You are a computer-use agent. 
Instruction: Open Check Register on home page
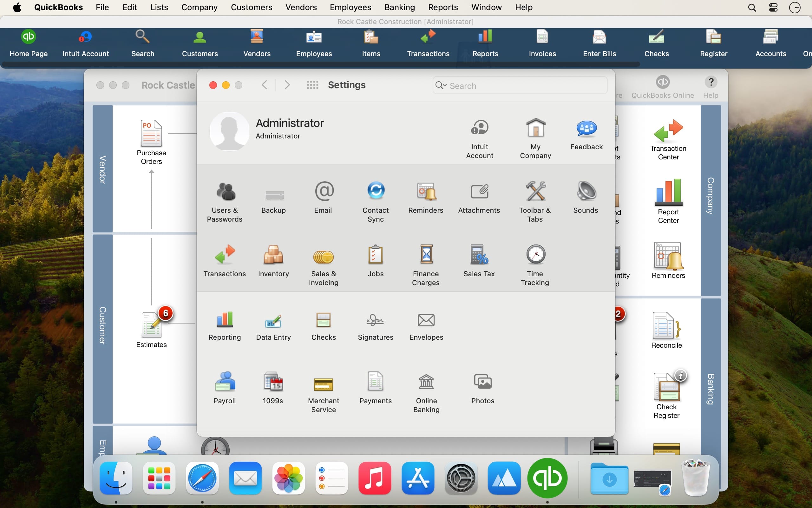pyautogui.click(x=666, y=395)
